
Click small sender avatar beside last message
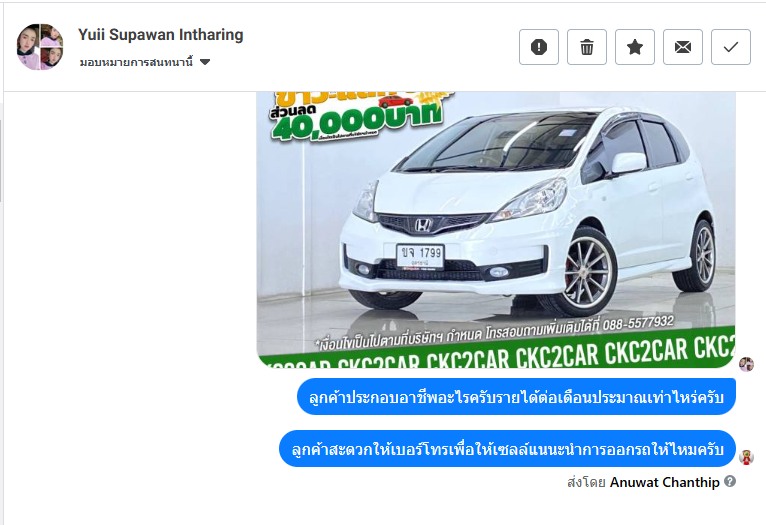coord(746,457)
